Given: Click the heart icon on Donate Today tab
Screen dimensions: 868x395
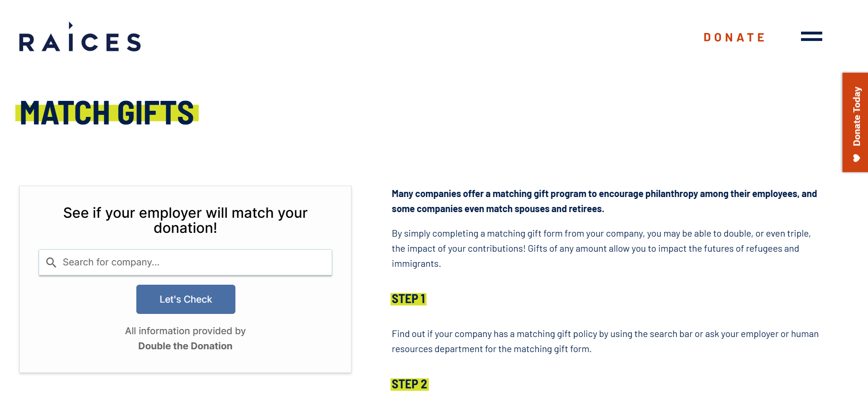Looking at the screenshot, I should pyautogui.click(x=856, y=157).
